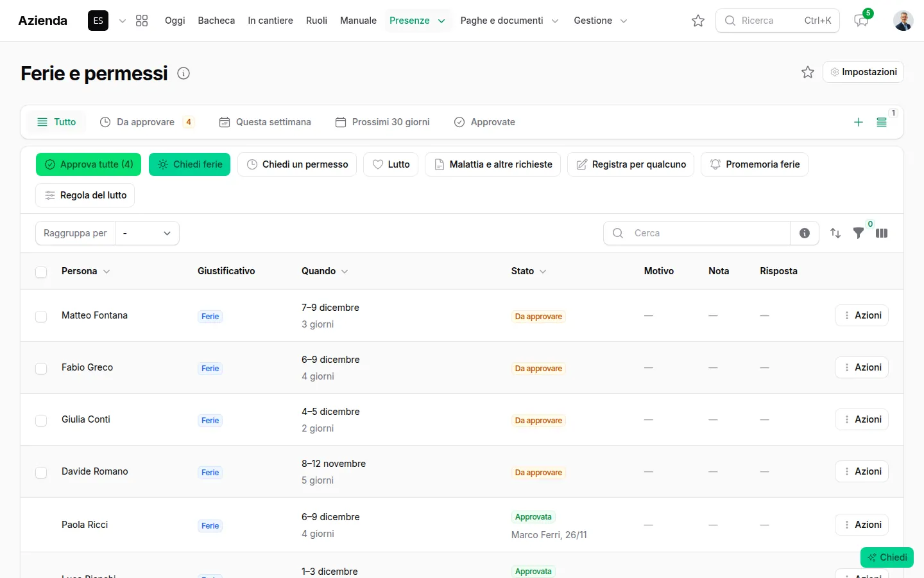Select all rows with header checkbox
Screen dimensions: 924x578
click(41, 272)
